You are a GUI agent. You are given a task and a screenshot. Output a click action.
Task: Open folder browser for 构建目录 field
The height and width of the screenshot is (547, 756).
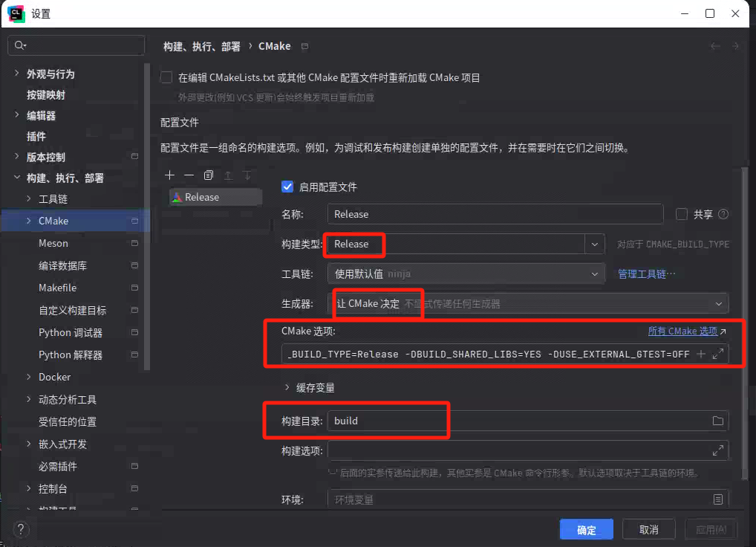point(718,421)
